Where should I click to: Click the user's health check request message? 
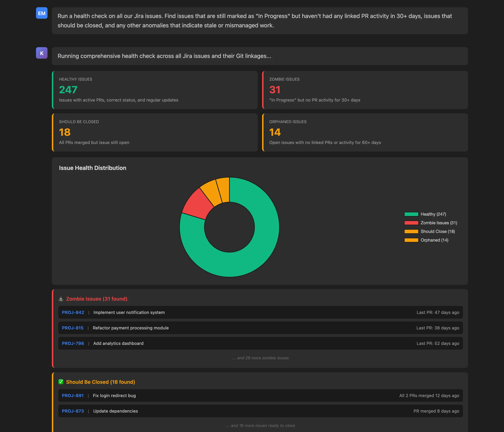pos(260,21)
